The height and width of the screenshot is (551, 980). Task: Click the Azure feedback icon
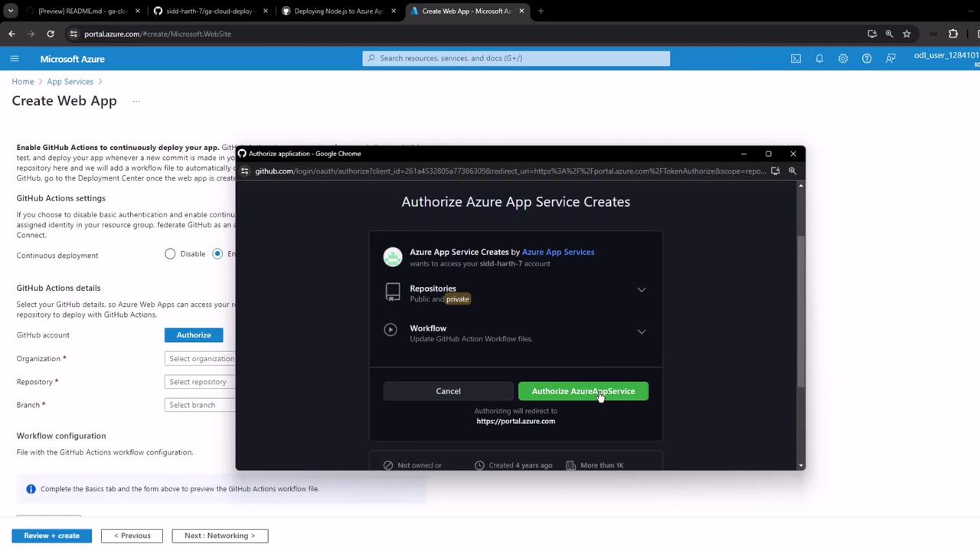[x=890, y=59]
